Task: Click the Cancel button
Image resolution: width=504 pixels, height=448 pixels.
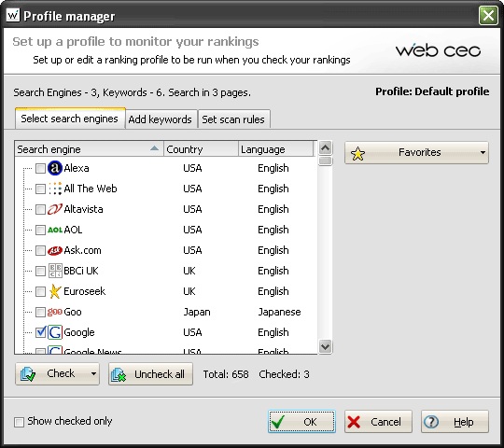Action: click(x=378, y=422)
